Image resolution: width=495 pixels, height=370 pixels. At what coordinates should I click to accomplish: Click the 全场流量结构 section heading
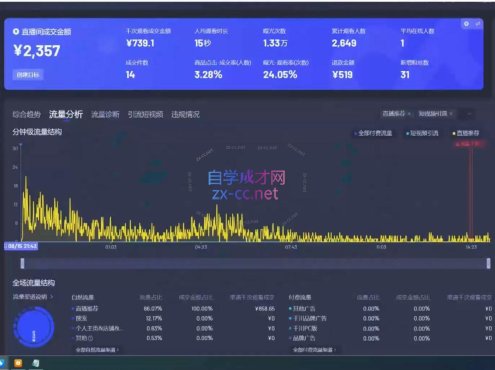tap(34, 283)
